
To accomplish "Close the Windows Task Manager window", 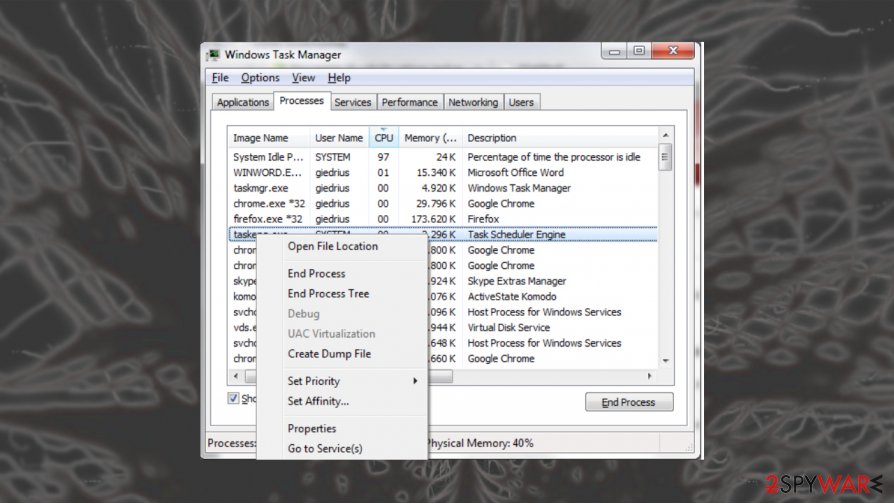I will coord(673,51).
